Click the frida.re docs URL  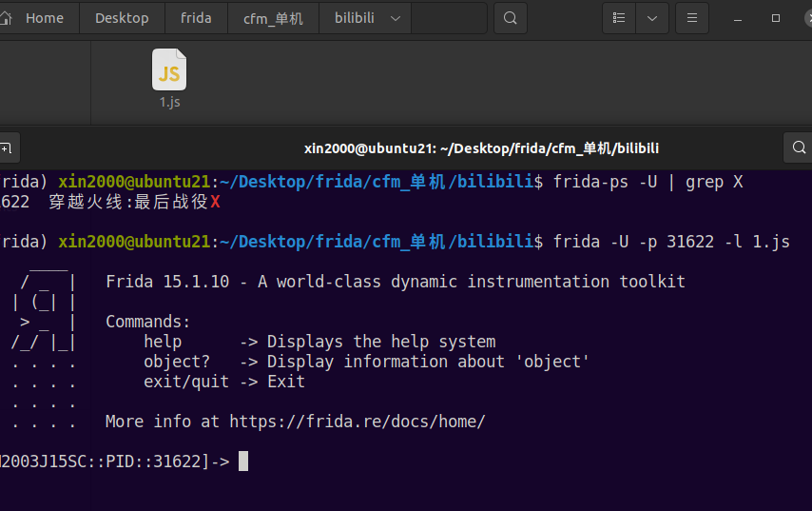358,422
